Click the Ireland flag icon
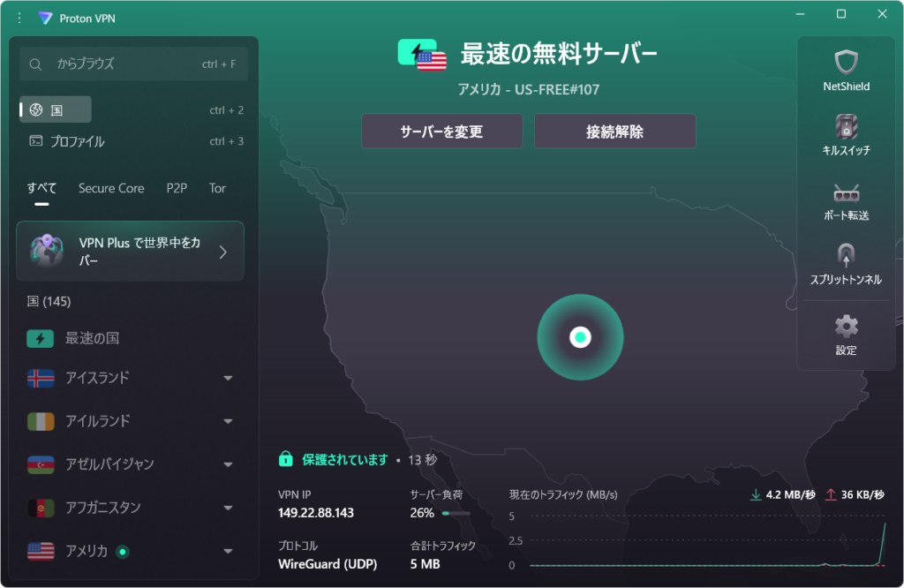 tap(41, 421)
